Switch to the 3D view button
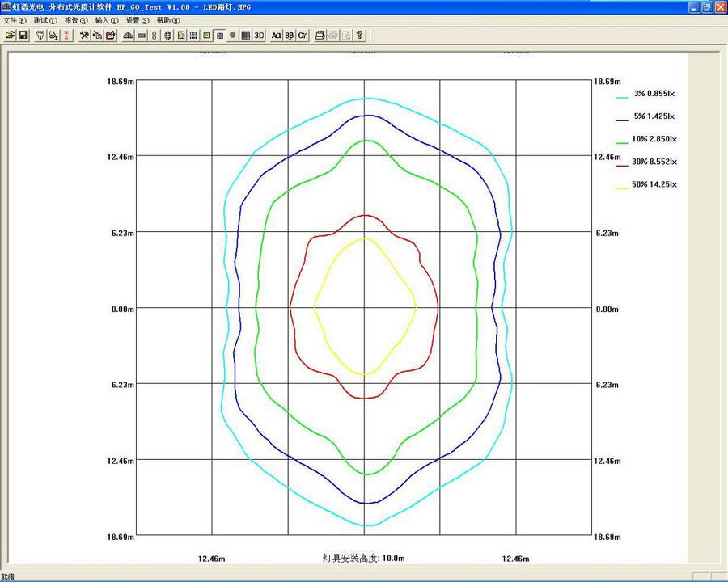This screenshot has width=728, height=582. tap(259, 36)
